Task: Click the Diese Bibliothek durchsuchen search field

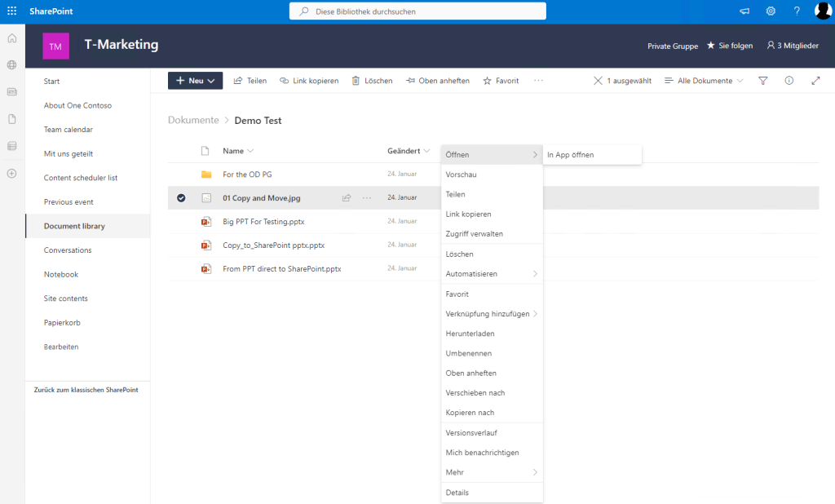Action: click(x=417, y=11)
